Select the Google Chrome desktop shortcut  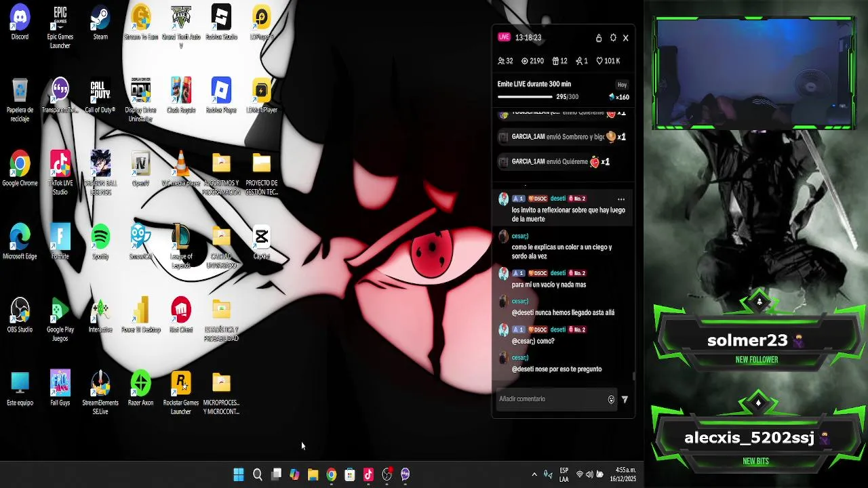tap(20, 169)
